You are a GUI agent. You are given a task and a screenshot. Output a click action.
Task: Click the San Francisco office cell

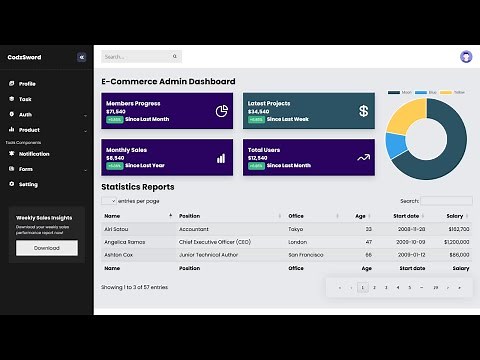pyautogui.click(x=306, y=255)
